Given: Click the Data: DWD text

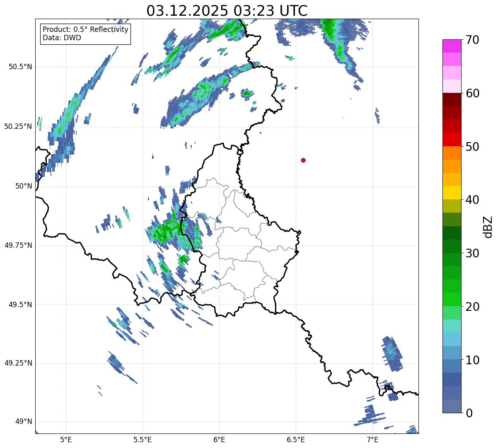Looking at the screenshot, I should click(x=62, y=38).
